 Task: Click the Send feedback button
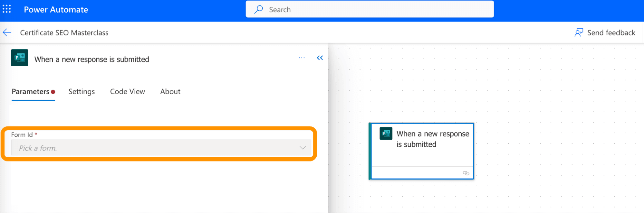[x=605, y=32]
